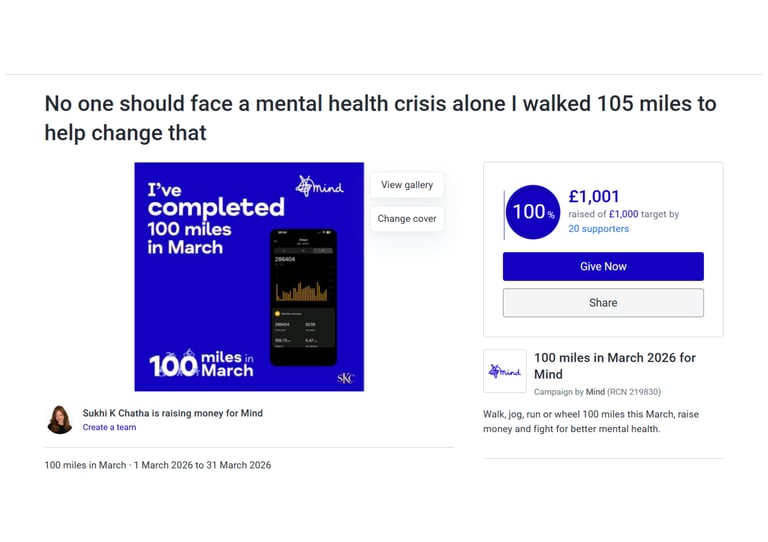Select the Create a team link
This screenshot has width=768, height=542.
click(x=109, y=427)
